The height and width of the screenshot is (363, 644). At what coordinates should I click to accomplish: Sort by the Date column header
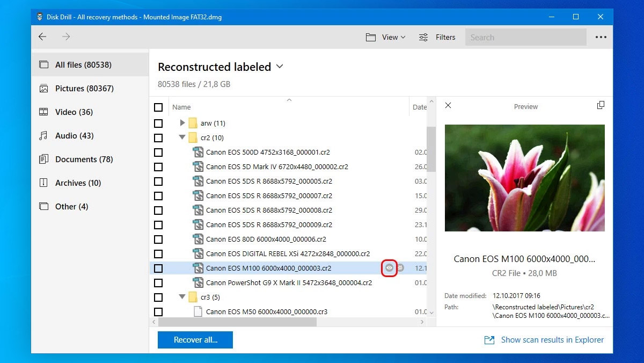420,107
